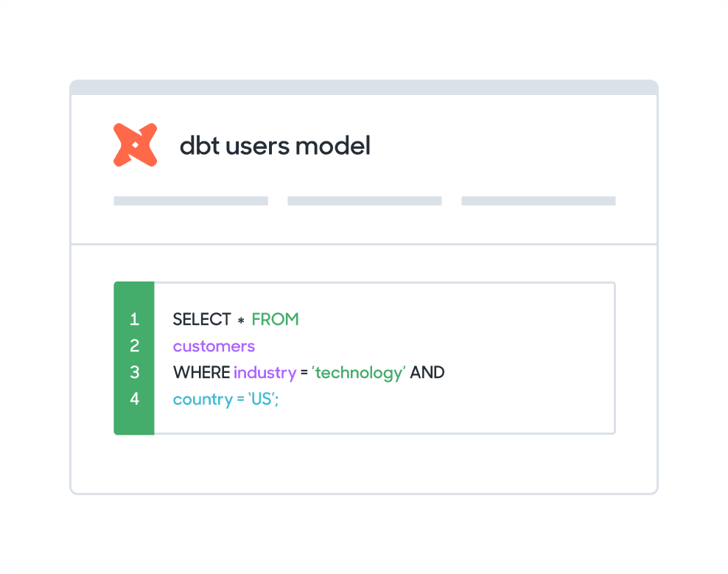Click the purple industry column name
This screenshot has width=728, height=574.
265,372
